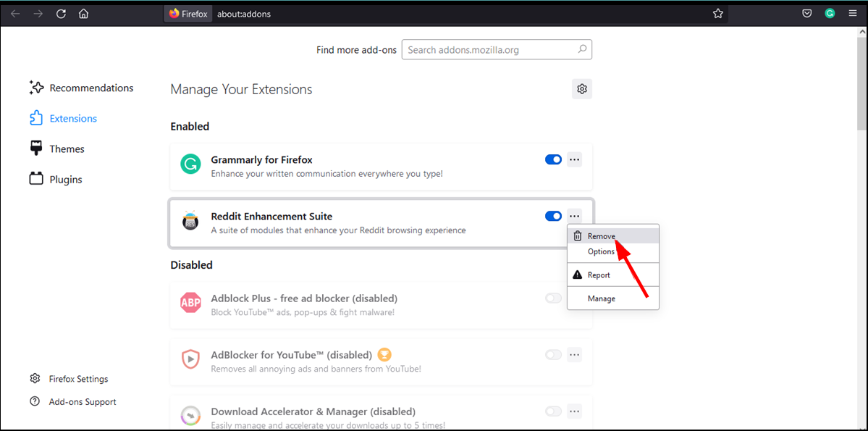
Task: Click the Manage Your Extensions heading
Action: coord(241,88)
